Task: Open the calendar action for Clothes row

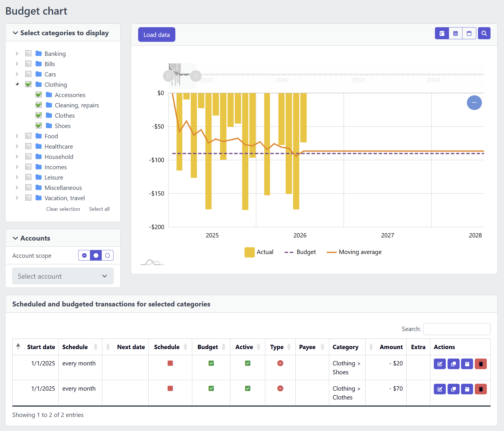Action: point(467,389)
